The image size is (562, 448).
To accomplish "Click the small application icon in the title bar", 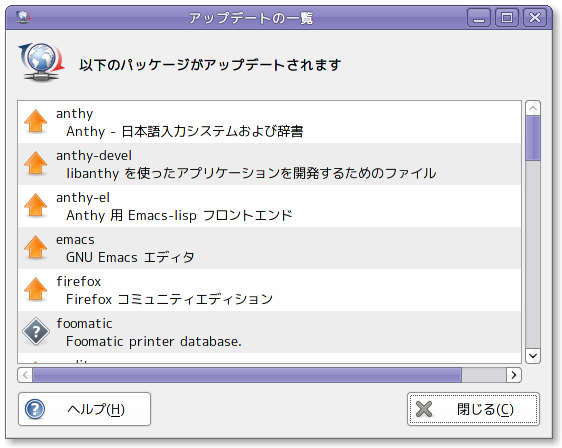I will point(23,17).
